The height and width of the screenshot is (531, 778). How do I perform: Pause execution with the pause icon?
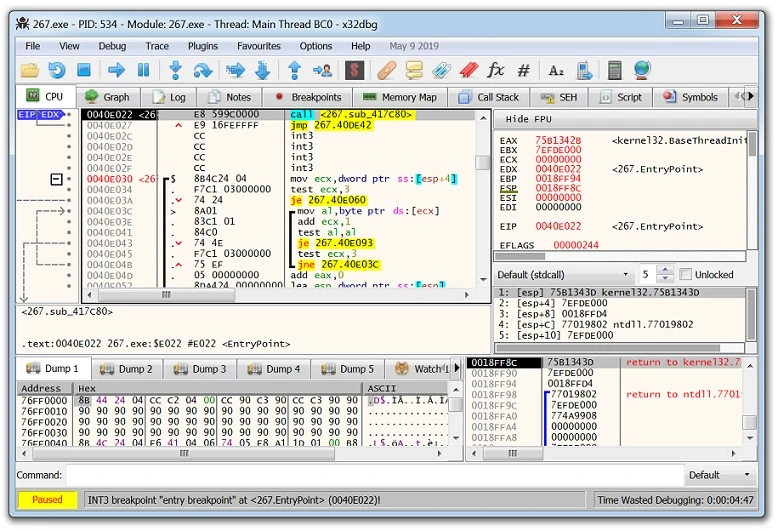point(143,70)
